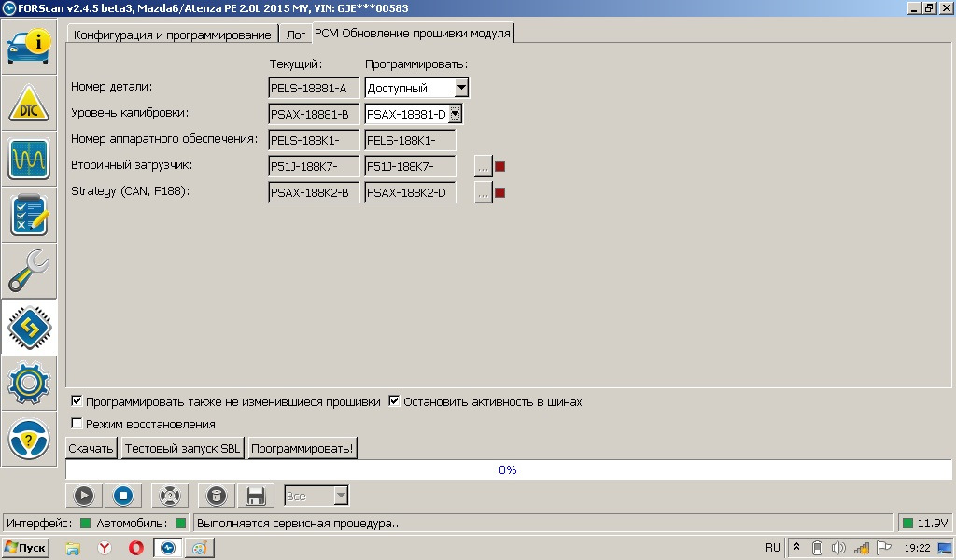The height and width of the screenshot is (560, 956).
Task: Browse file for Strategy (CAN, F188) row
Action: (483, 192)
